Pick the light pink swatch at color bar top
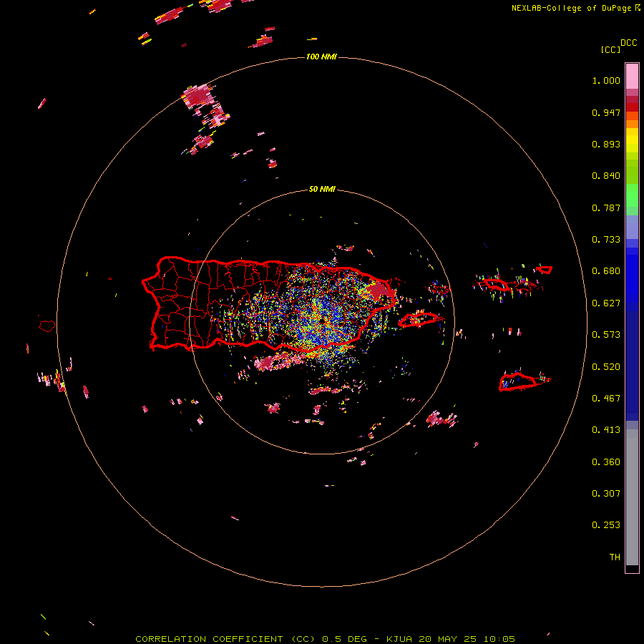 click(x=632, y=76)
